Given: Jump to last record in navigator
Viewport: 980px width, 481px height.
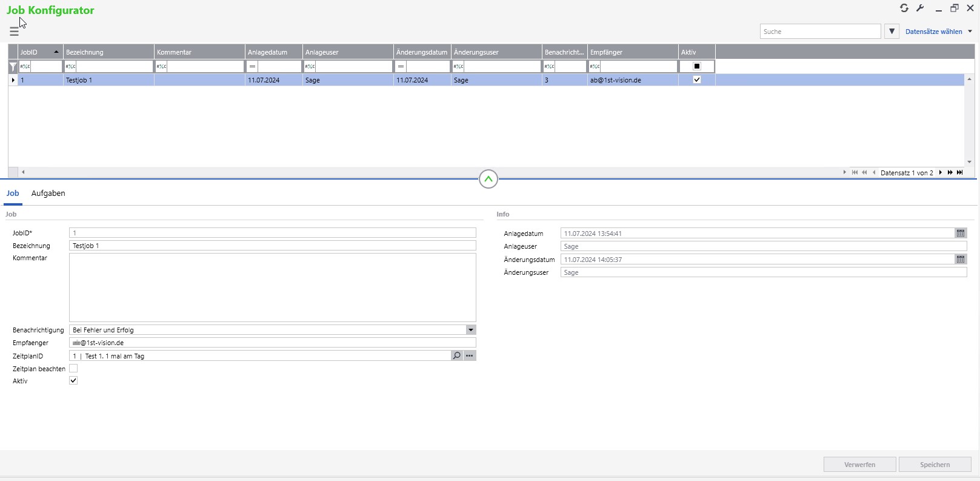Looking at the screenshot, I should click(959, 173).
